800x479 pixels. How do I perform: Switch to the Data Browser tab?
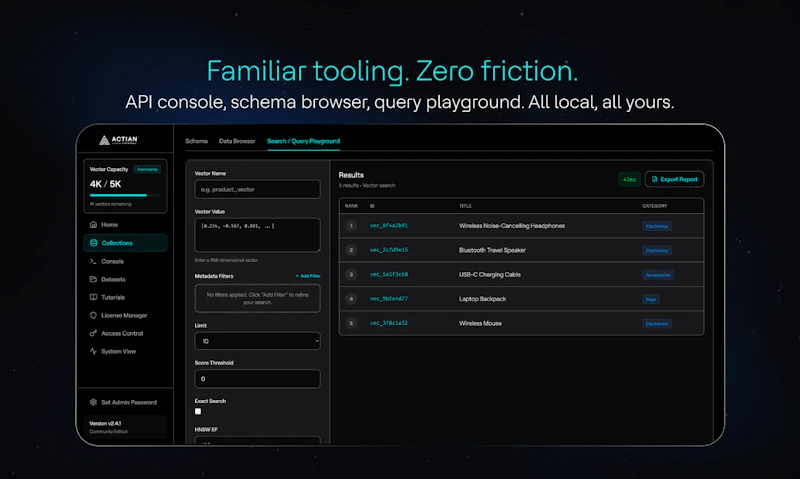pyautogui.click(x=237, y=141)
